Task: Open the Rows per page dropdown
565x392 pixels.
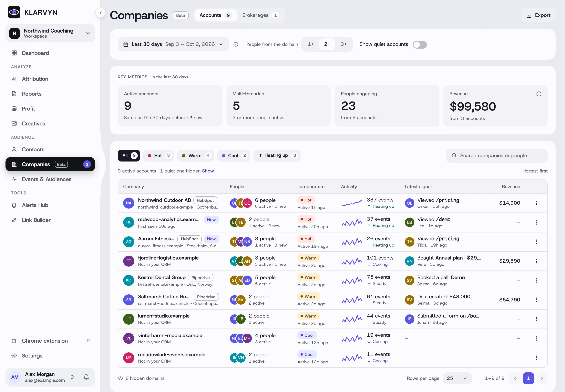Action: 457,378
